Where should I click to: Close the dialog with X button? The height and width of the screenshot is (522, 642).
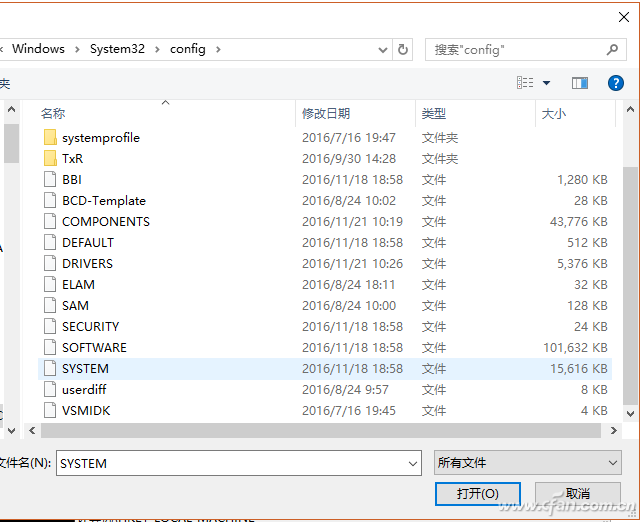(x=624, y=17)
